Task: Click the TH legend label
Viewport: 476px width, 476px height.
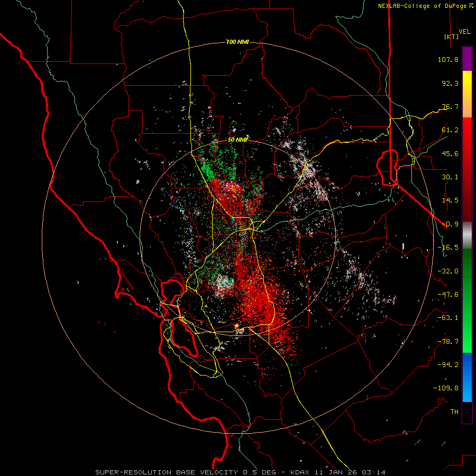Action: tap(454, 412)
